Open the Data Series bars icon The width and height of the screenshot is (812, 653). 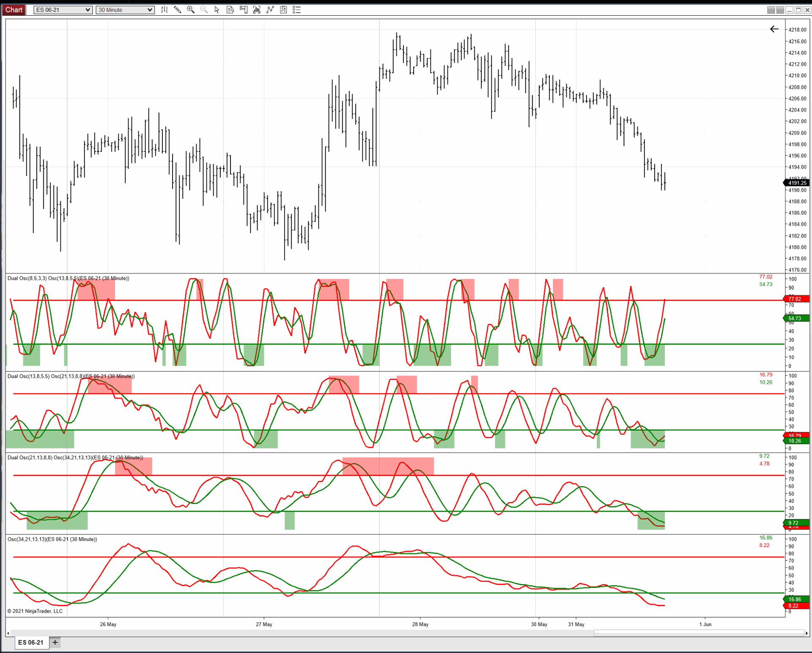[165, 9]
